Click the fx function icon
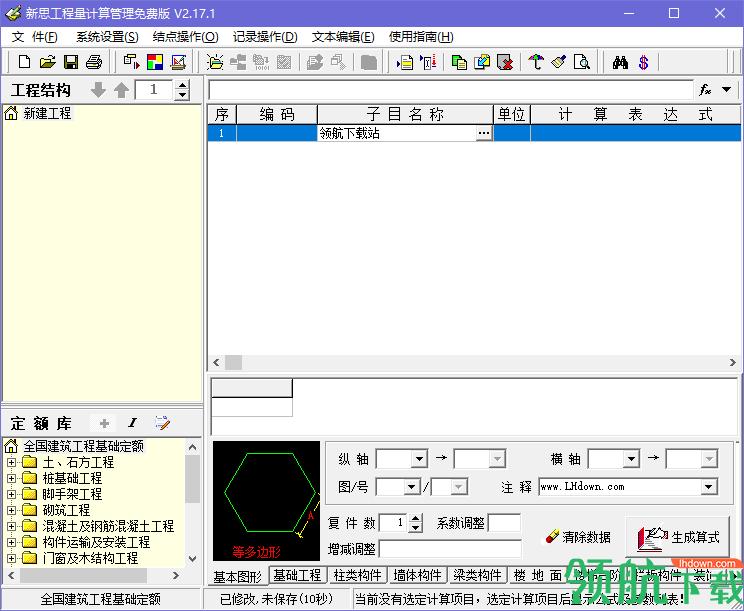744x611 pixels. click(706, 89)
